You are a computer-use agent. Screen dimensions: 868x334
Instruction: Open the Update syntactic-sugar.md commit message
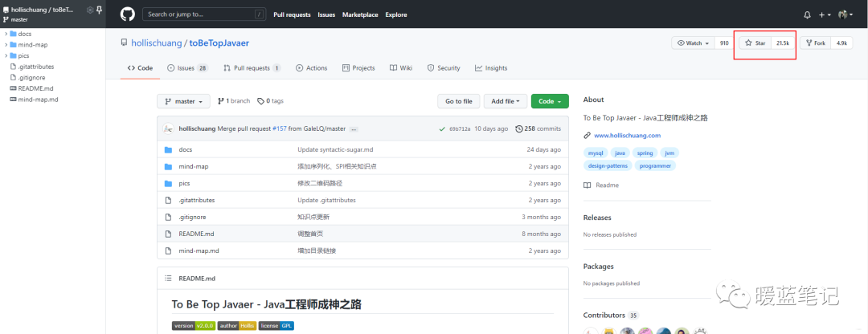tap(334, 150)
